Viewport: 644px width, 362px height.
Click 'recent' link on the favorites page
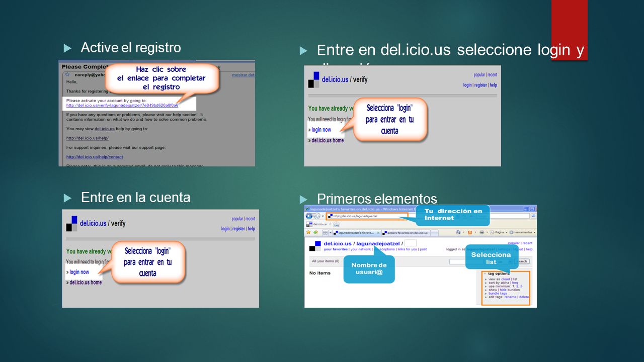(x=527, y=243)
